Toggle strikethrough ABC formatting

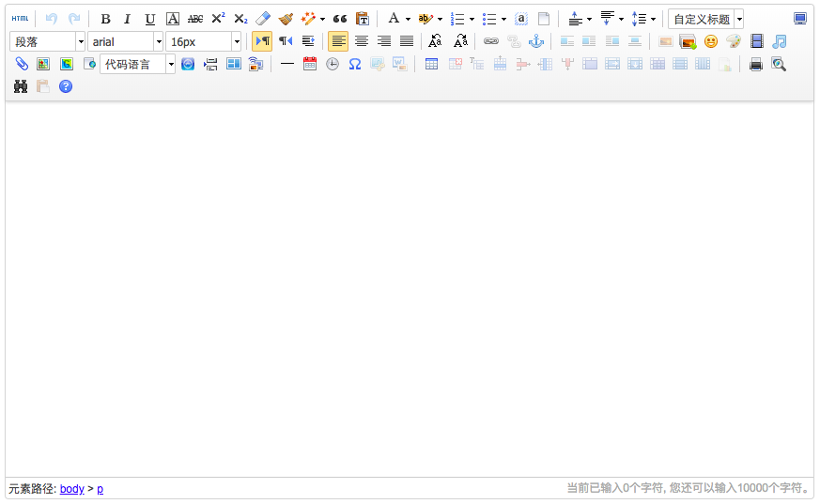pos(195,19)
